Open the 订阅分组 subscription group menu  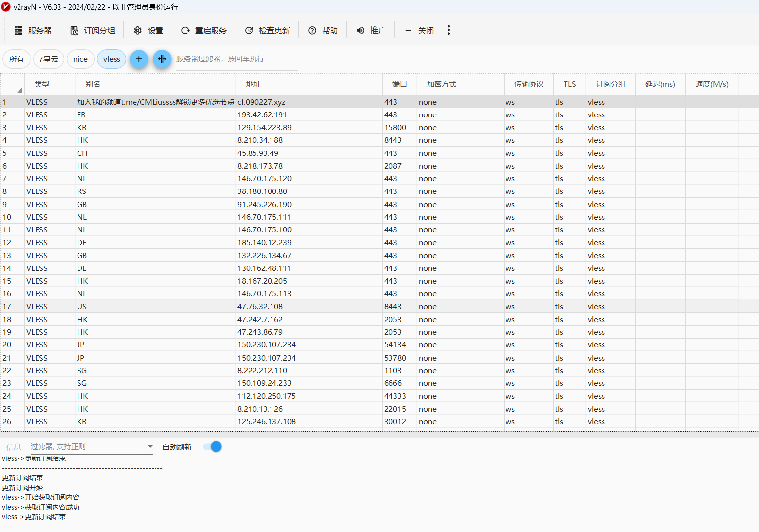click(93, 30)
